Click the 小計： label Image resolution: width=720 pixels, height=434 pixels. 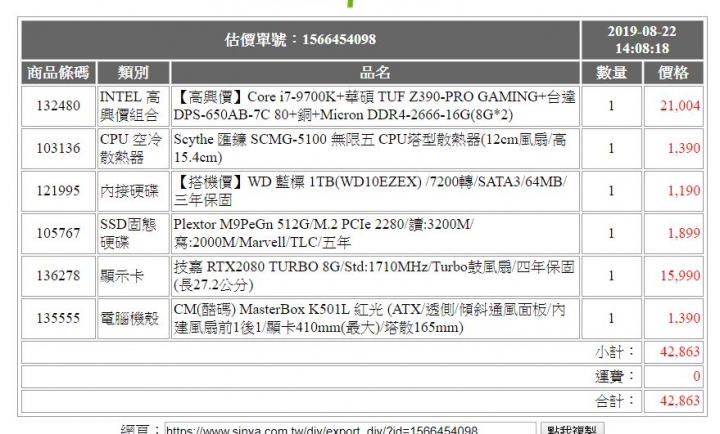tap(615, 352)
